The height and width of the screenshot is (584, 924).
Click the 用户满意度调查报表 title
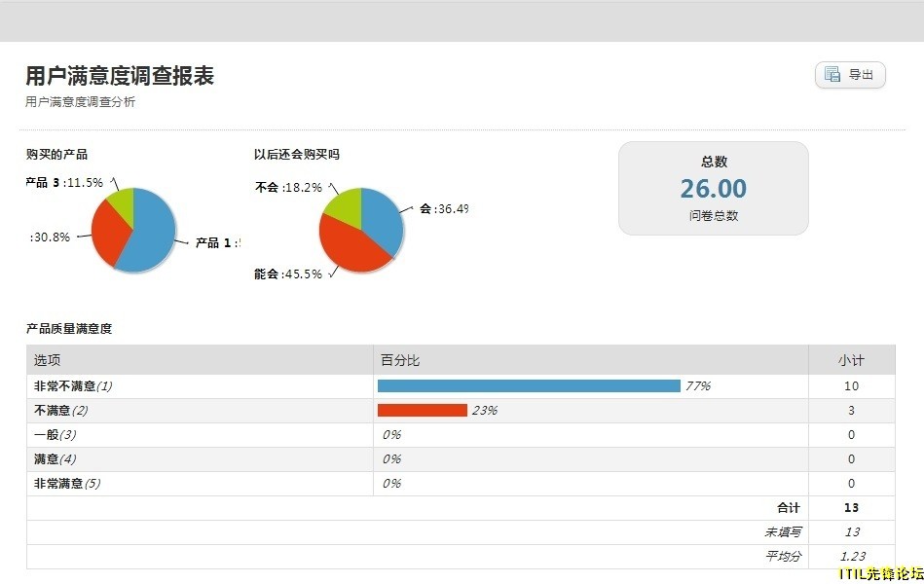pos(120,76)
